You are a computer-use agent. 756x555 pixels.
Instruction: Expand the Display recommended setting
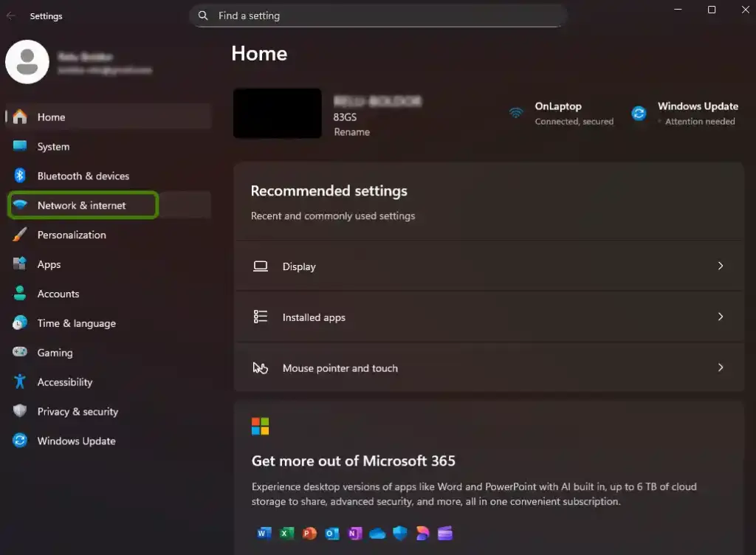point(489,266)
